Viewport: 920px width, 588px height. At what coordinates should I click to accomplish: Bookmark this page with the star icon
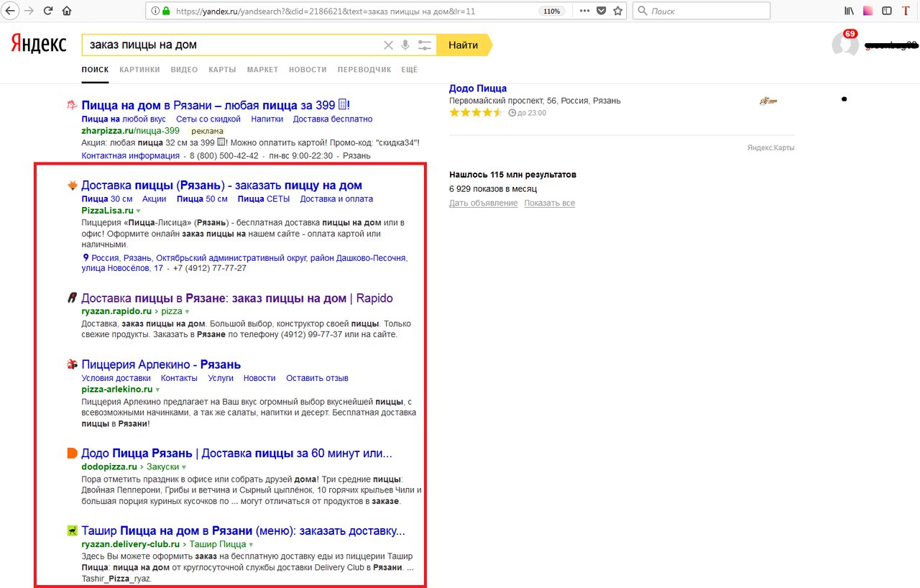[617, 11]
